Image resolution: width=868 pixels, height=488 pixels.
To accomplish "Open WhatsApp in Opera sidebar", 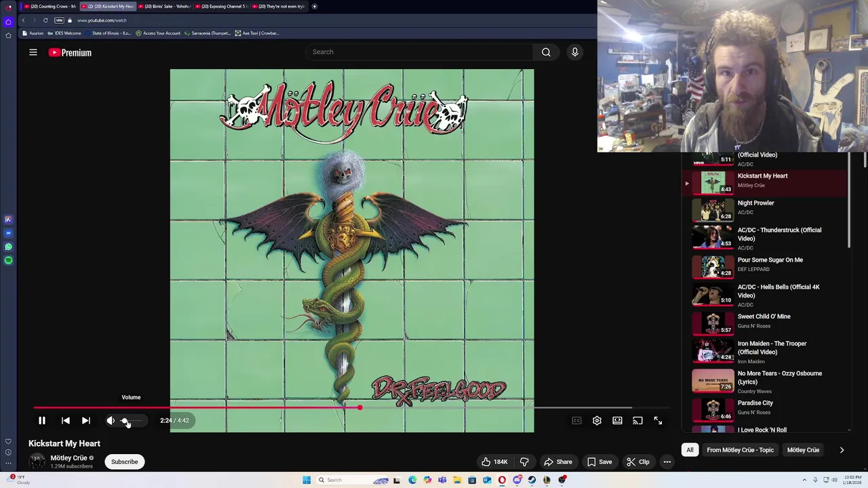I will coord(8,247).
